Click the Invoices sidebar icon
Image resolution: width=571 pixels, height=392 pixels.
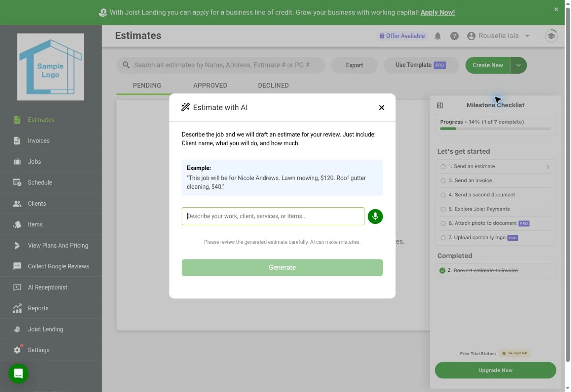[x=17, y=141]
